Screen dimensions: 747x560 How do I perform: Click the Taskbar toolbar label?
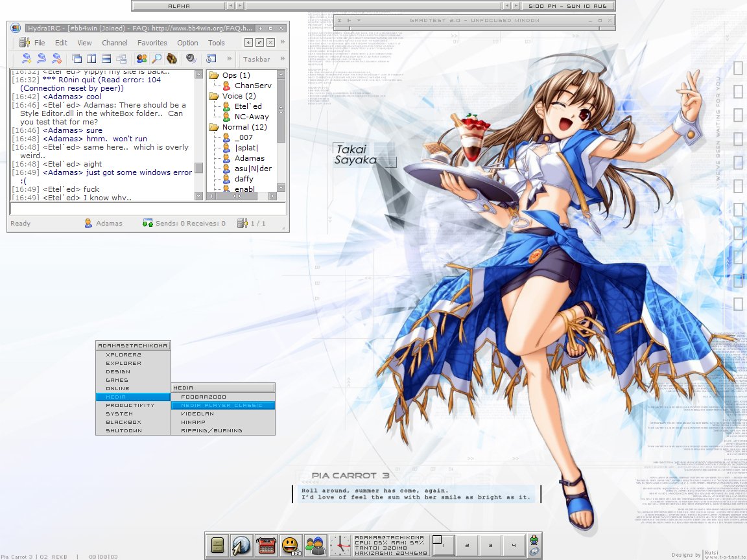(x=256, y=59)
